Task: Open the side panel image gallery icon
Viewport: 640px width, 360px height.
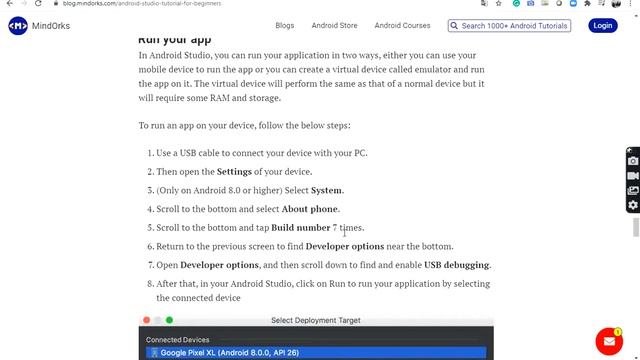Action: (633, 191)
